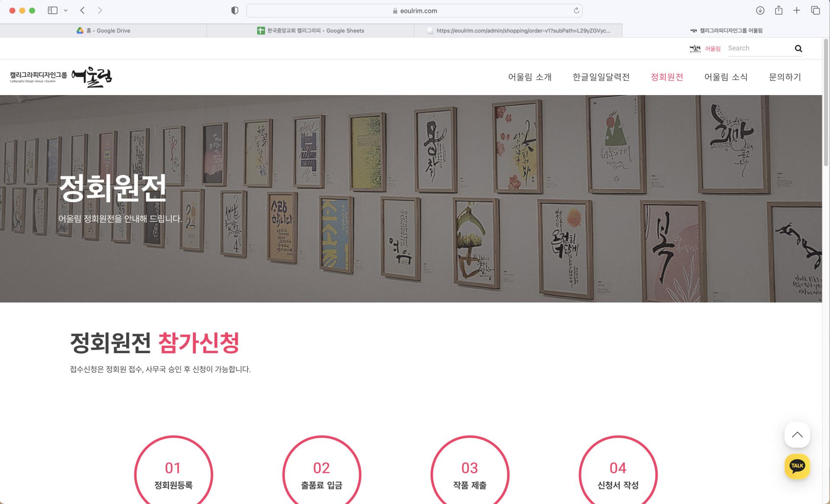Screen dimensions: 830x504
Task: Reload the page with refresh icon
Action: (576, 10)
